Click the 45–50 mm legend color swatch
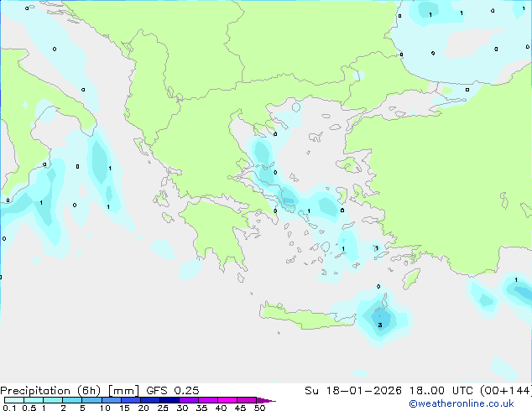The height and width of the screenshot is (411, 532). coord(247,400)
